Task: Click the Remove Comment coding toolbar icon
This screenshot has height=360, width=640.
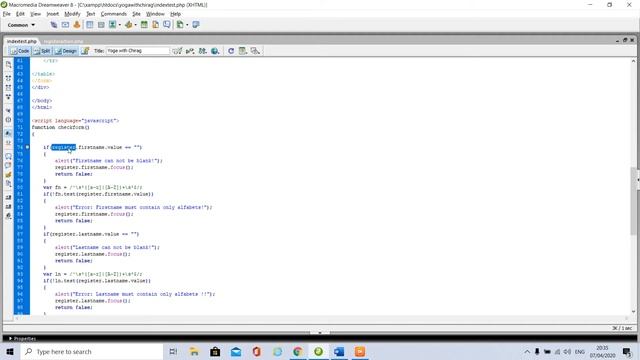Action: [8, 166]
